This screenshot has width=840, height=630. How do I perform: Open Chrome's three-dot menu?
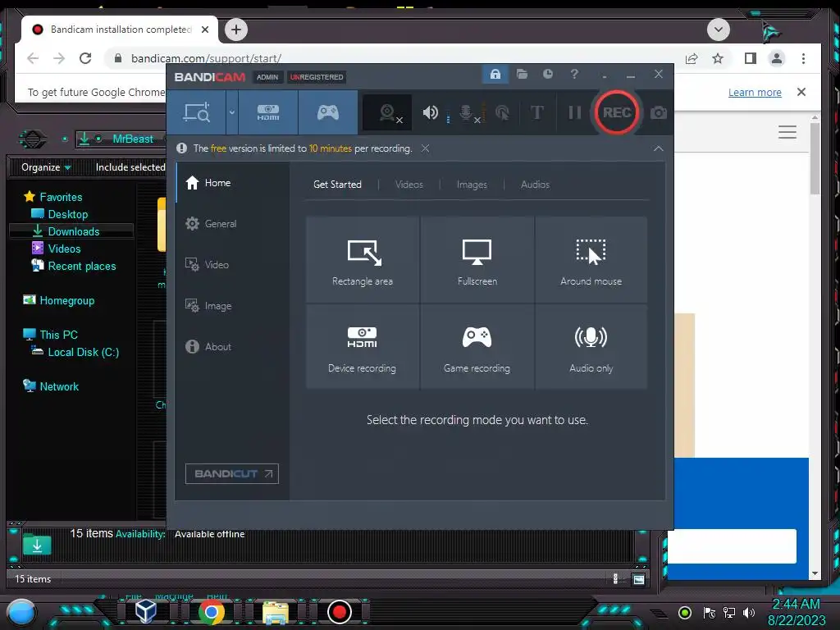coord(803,58)
